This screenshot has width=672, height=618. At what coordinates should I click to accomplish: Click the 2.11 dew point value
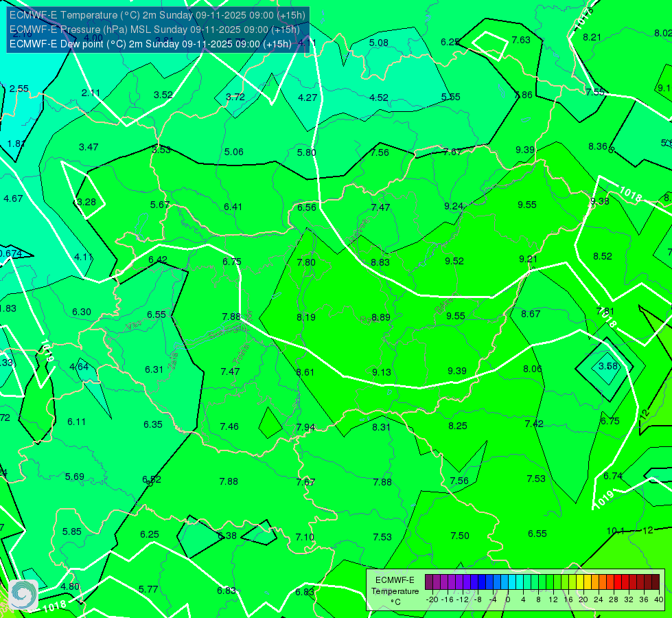pyautogui.click(x=91, y=93)
